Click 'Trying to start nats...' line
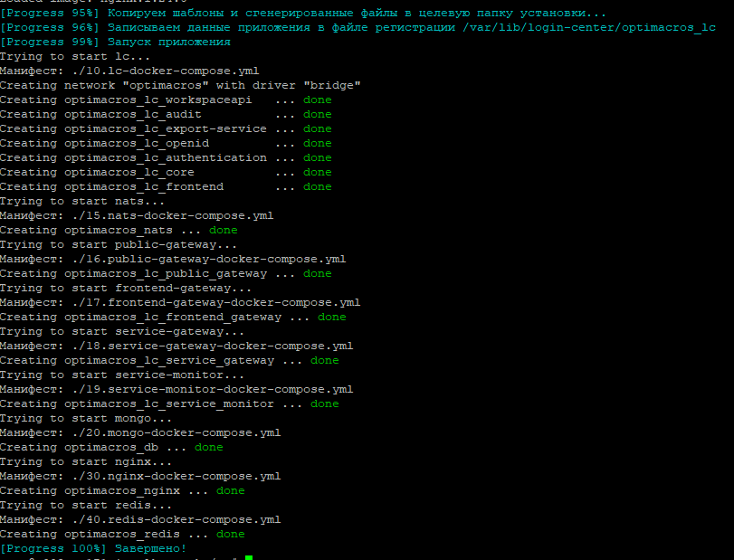The image size is (734, 560). (x=82, y=202)
